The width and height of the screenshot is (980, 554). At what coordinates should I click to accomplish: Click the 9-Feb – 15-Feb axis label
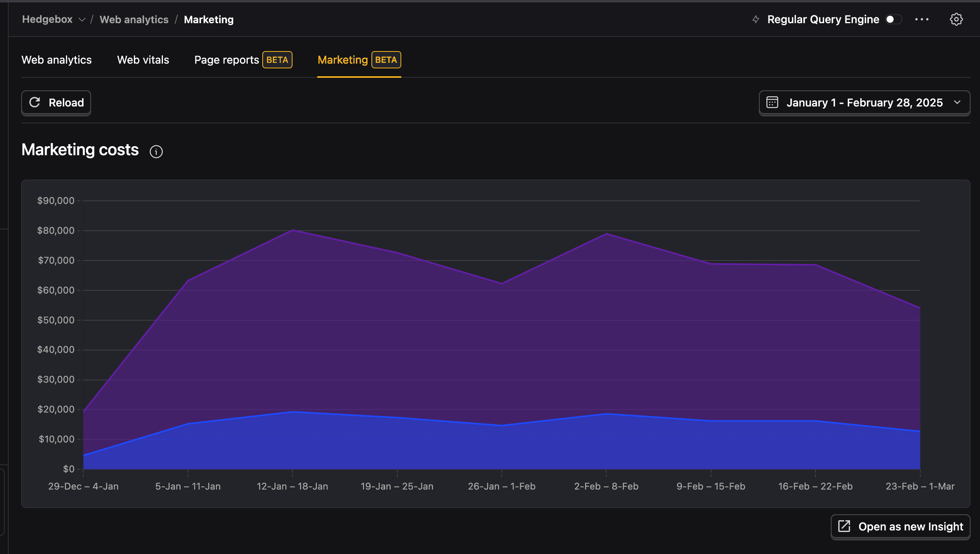(711, 486)
